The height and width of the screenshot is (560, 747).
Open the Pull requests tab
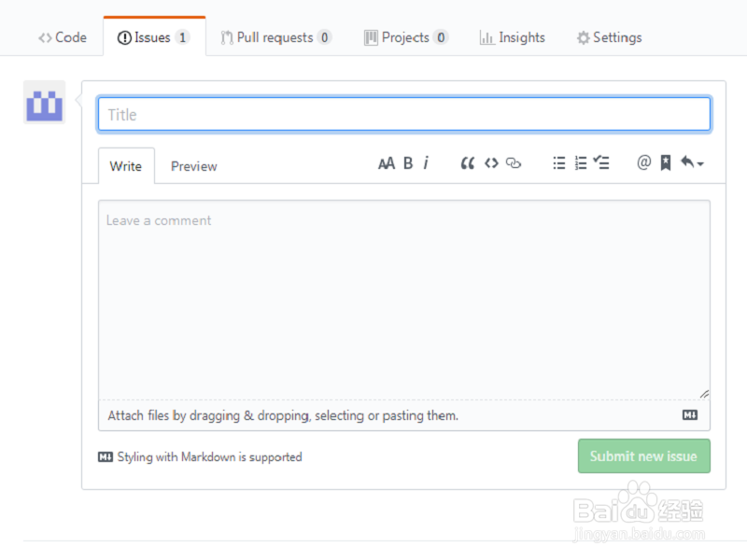point(275,37)
